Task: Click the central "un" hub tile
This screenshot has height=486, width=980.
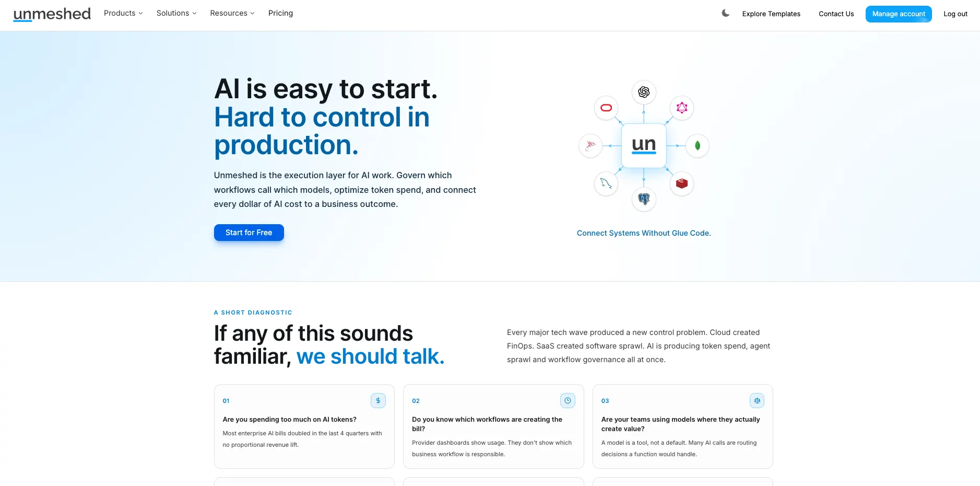Action: [644, 146]
